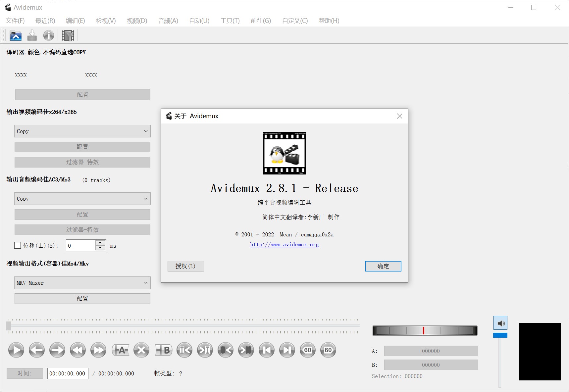Open the video filter manager filmstrip icon
The image size is (569, 392).
pos(68,35)
